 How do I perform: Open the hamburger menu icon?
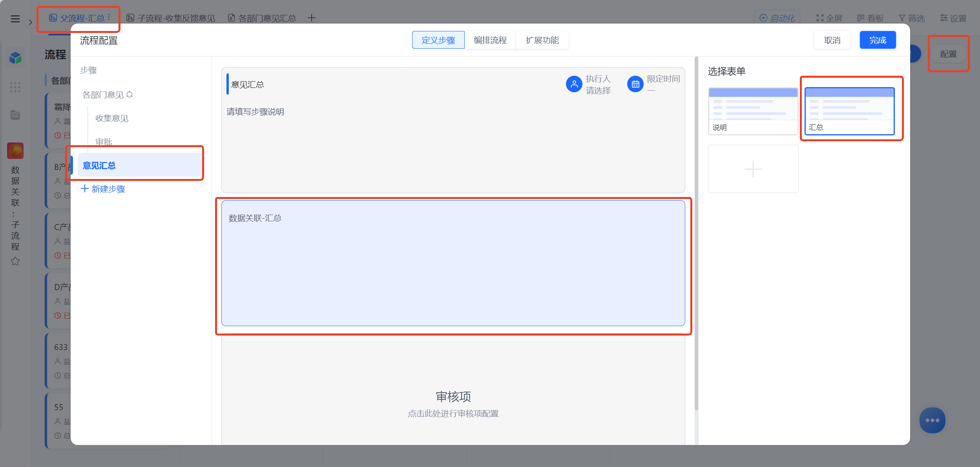click(15, 18)
